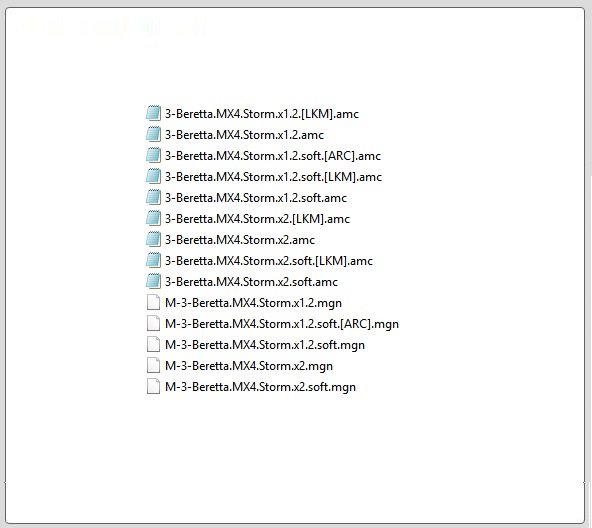Click the icon beside 3-Beretta.MX4.Storm.x2.amc
The image size is (592, 528).
click(x=153, y=239)
